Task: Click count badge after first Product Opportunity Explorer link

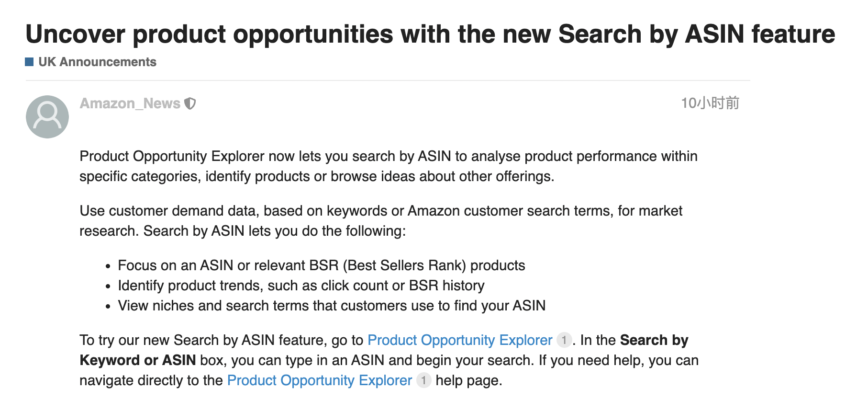Action: tap(564, 340)
